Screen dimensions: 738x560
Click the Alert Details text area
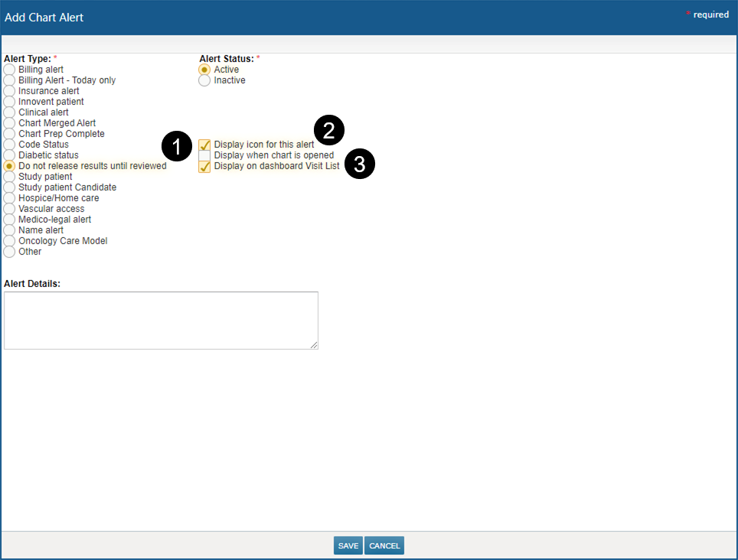161,321
